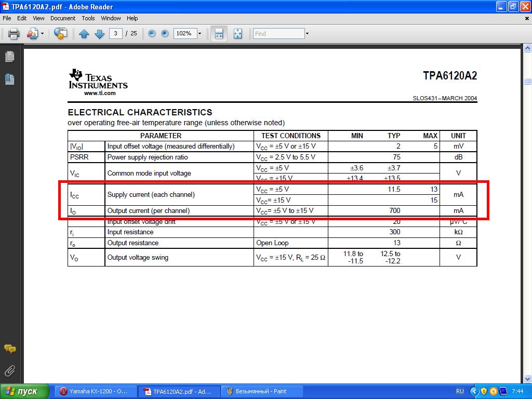Open the Document menu
Viewport: 532px width, 399px height.
coord(63,18)
